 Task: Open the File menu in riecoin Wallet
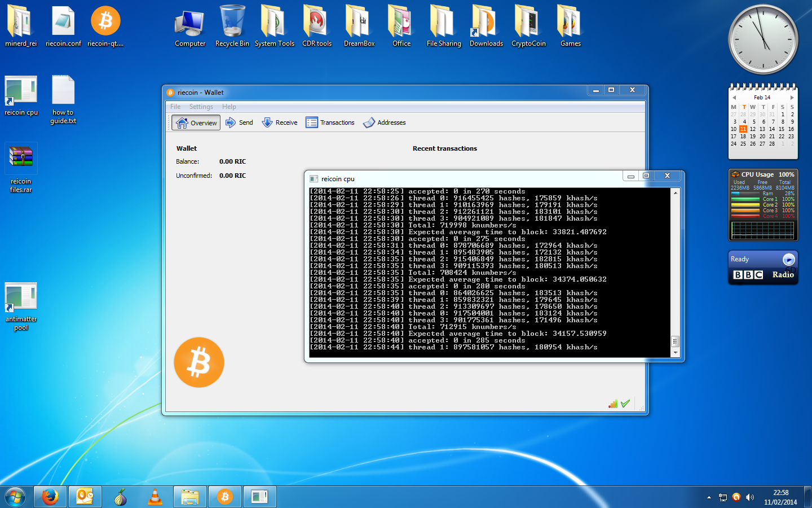(x=175, y=107)
